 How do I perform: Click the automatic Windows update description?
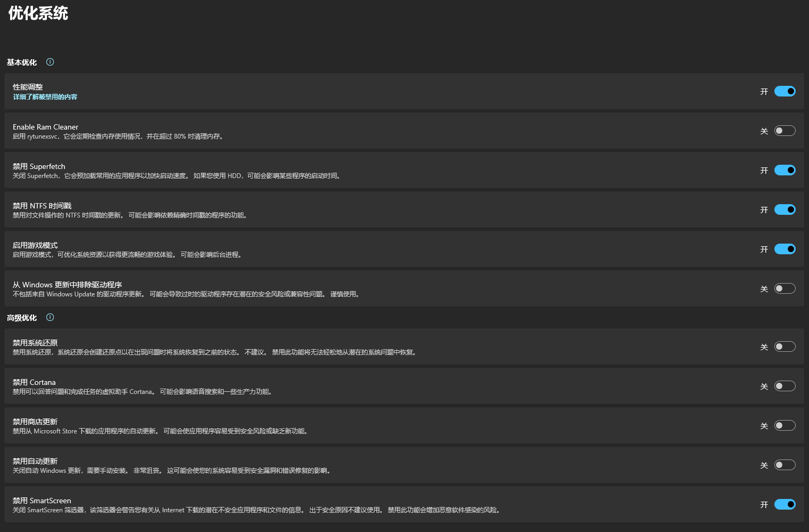[172, 471]
